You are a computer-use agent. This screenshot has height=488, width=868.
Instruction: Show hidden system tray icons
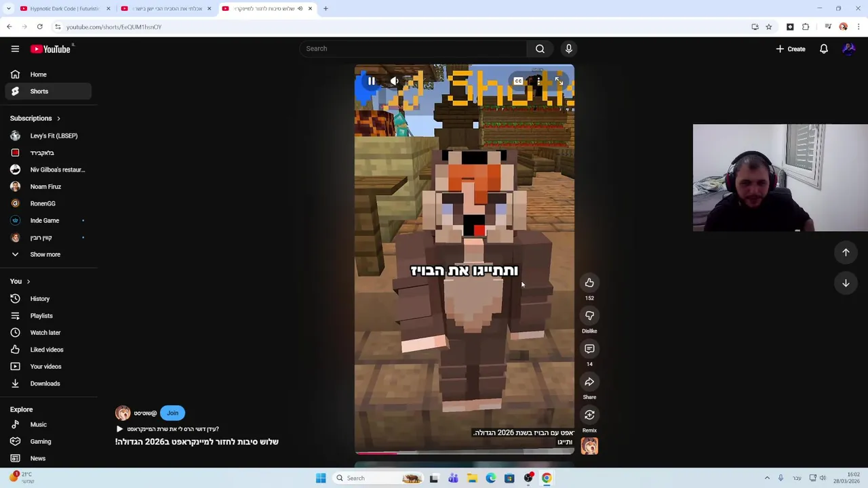coord(767,479)
